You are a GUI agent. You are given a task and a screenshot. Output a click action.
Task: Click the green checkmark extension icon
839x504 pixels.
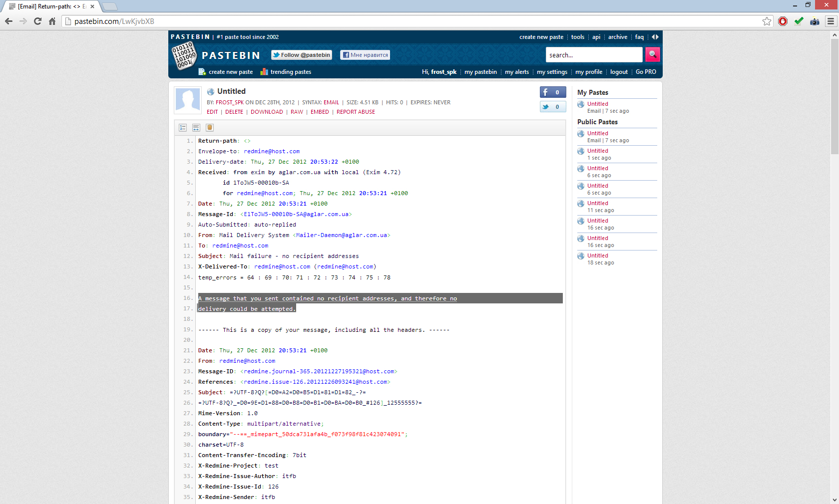[x=799, y=21]
